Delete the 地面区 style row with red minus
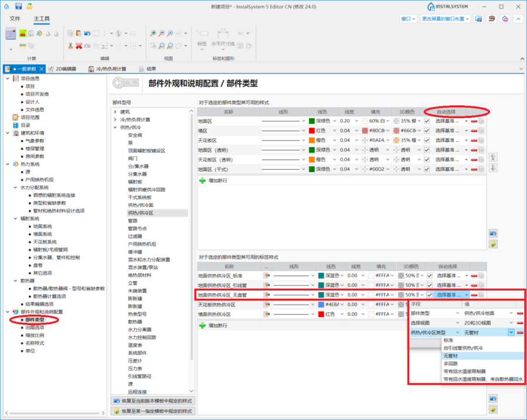527x420 pixels. click(x=474, y=121)
